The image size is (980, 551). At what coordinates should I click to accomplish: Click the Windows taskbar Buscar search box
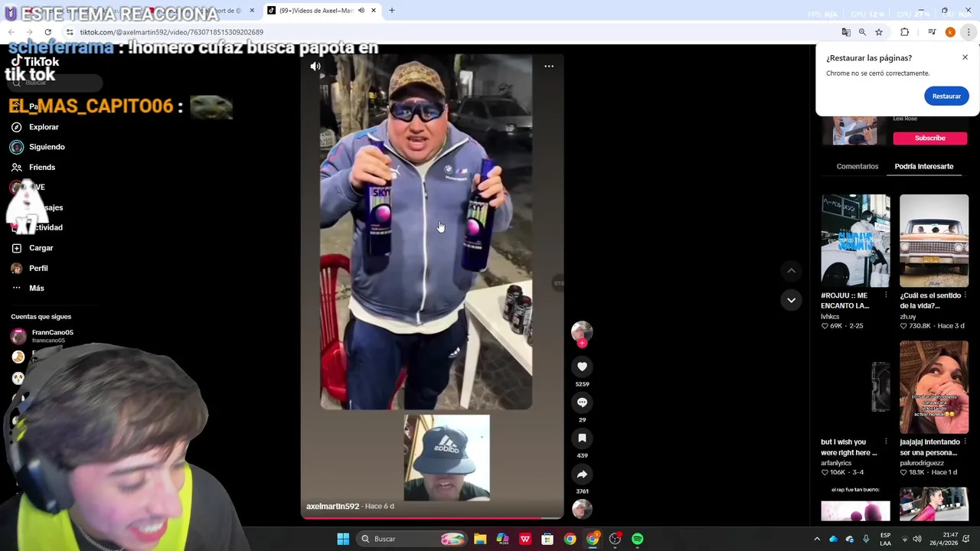point(412,539)
